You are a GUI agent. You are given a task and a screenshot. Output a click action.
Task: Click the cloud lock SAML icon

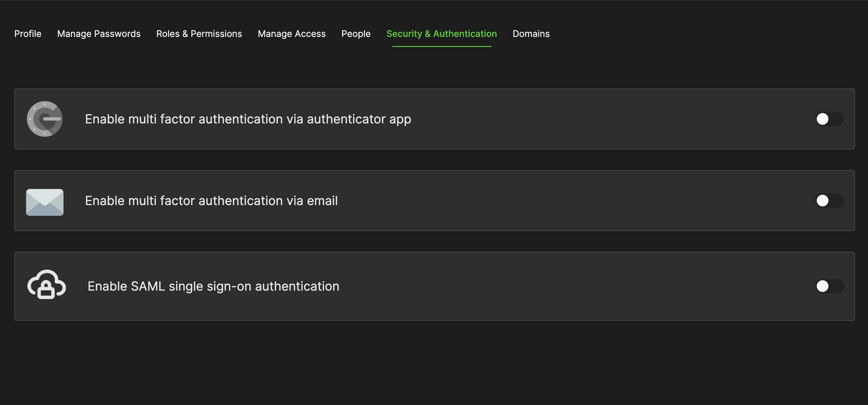pos(46,284)
